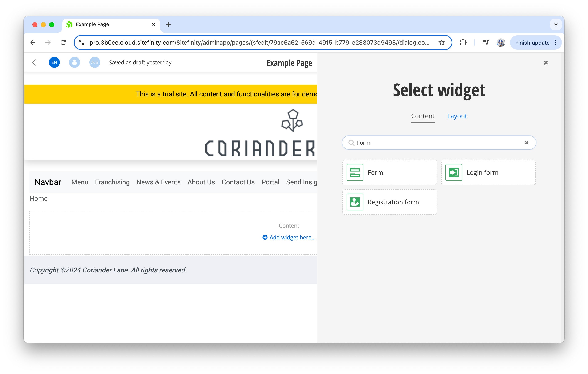Screen dimensions: 588x374
Task: Open the A/B test icon
Action: pyautogui.click(x=95, y=63)
